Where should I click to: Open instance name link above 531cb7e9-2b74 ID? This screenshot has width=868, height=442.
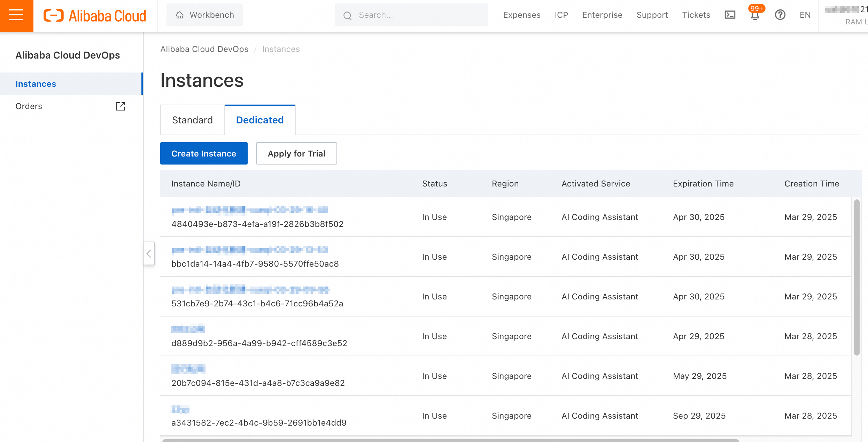[250, 289]
